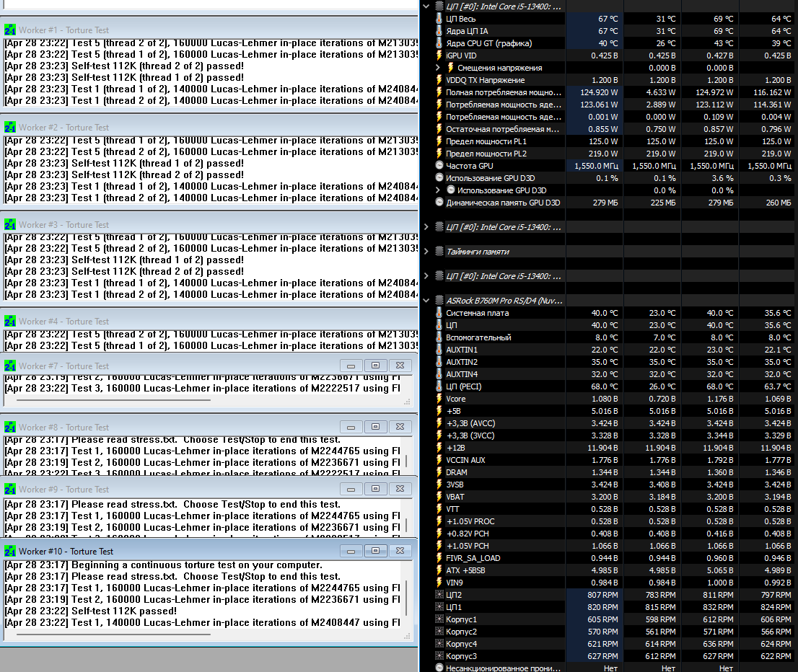Click thermometer icon for AUXTIN1 sensor
The image size is (798, 672).
click(x=439, y=350)
